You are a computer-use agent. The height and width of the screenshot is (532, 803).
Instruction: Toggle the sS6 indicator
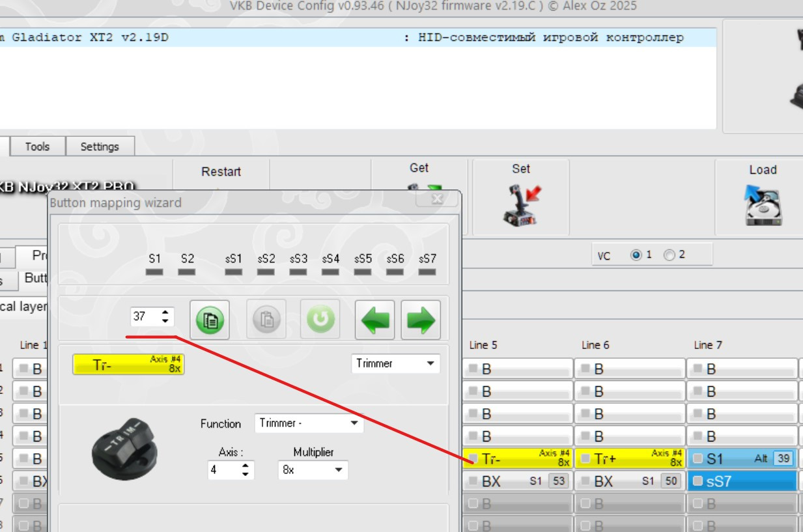(395, 272)
